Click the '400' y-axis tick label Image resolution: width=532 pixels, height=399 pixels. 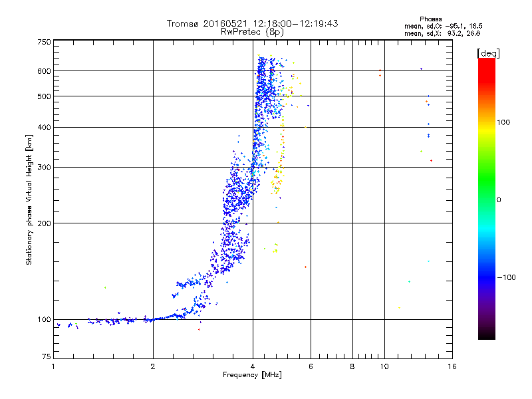(x=44, y=127)
